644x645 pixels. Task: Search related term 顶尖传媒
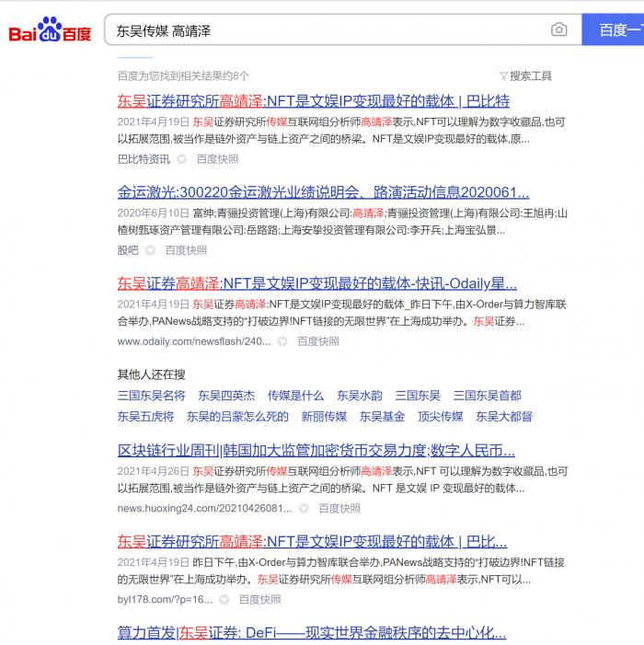click(x=440, y=416)
